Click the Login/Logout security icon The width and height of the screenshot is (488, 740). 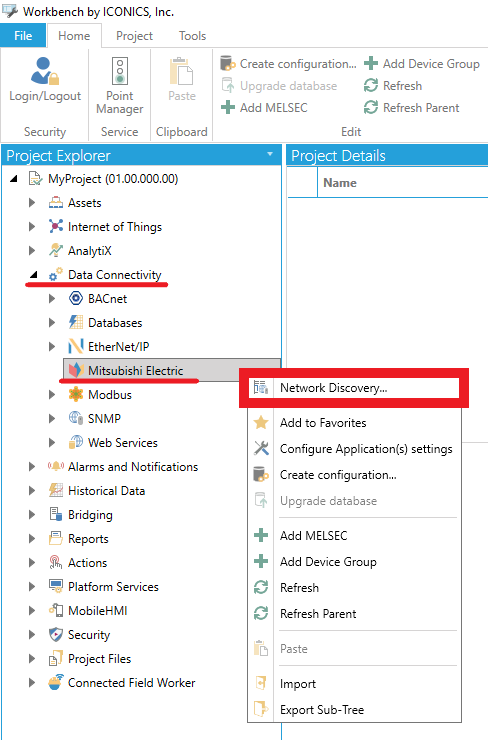tap(45, 71)
